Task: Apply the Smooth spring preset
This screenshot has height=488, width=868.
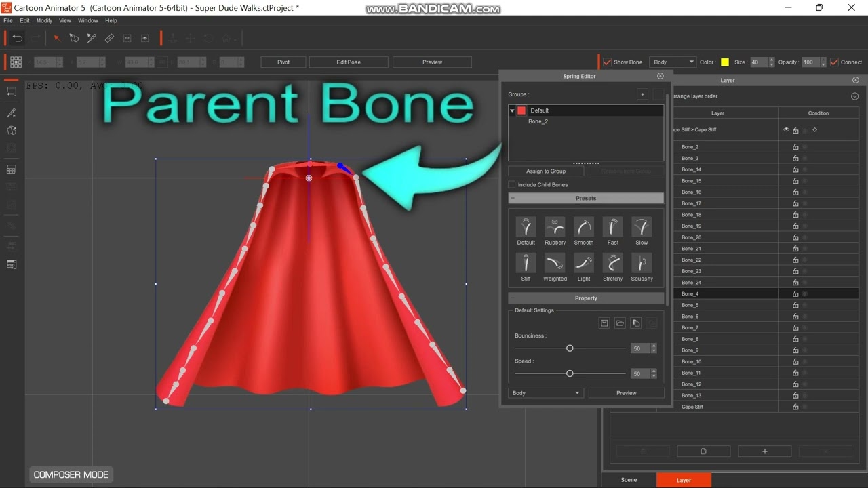Action: (584, 227)
